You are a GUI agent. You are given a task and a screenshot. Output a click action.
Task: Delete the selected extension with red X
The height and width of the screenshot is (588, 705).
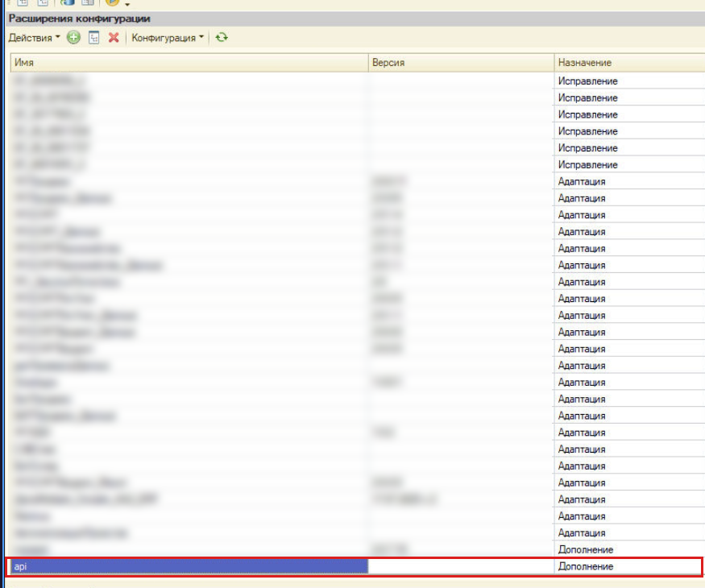114,37
